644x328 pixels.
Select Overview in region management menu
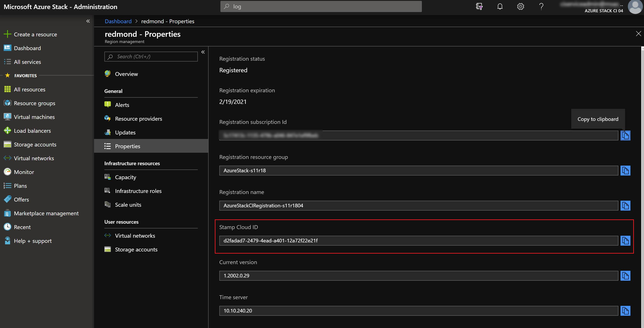126,73
